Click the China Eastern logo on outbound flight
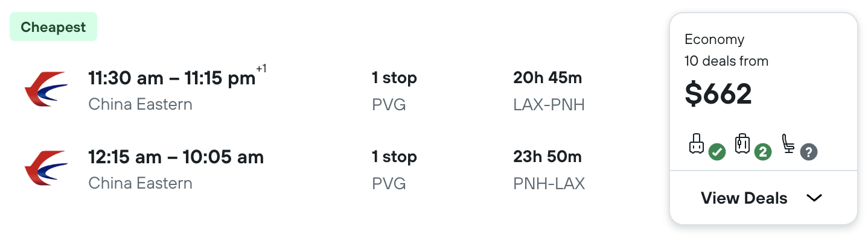The width and height of the screenshot is (868, 235). pyautogui.click(x=46, y=90)
